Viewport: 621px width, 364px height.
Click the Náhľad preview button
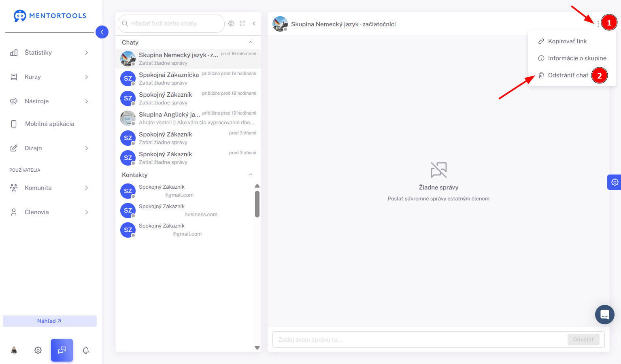click(50, 321)
